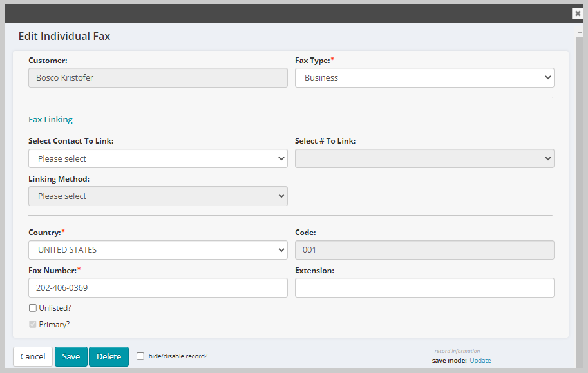The width and height of the screenshot is (588, 373).
Task: Open the Fax Type dropdown
Action: tap(424, 78)
